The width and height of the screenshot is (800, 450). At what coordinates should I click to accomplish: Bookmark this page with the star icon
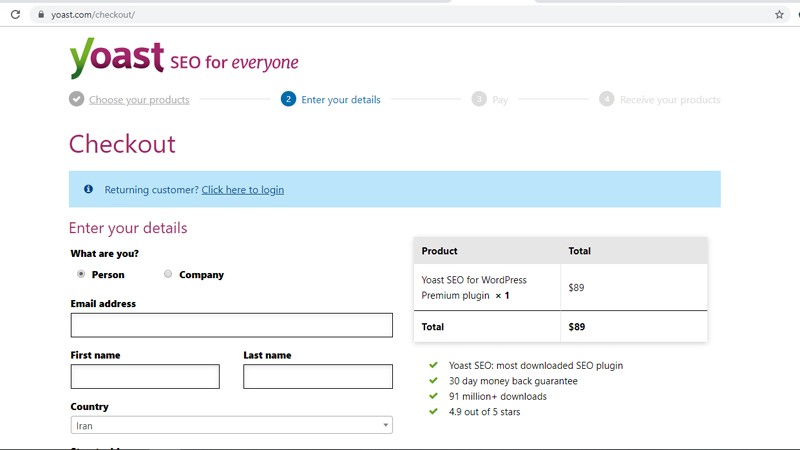tap(779, 15)
